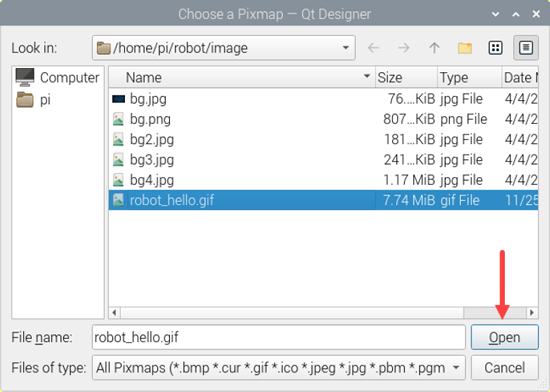The height and width of the screenshot is (392, 550).
Task: Select bg.png in the file list
Action: 150,119
